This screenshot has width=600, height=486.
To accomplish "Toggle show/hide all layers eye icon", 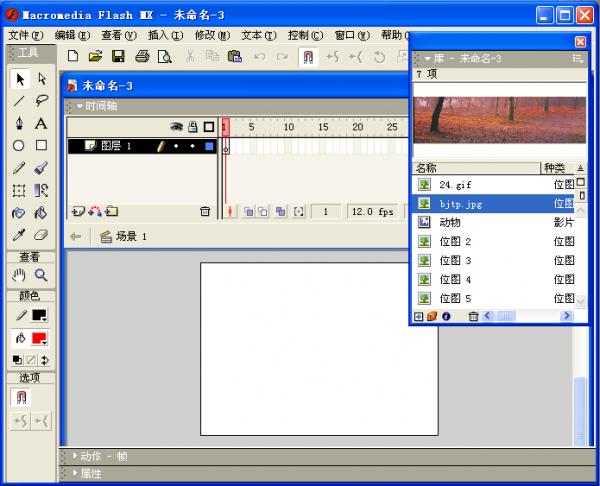I will click(176, 127).
